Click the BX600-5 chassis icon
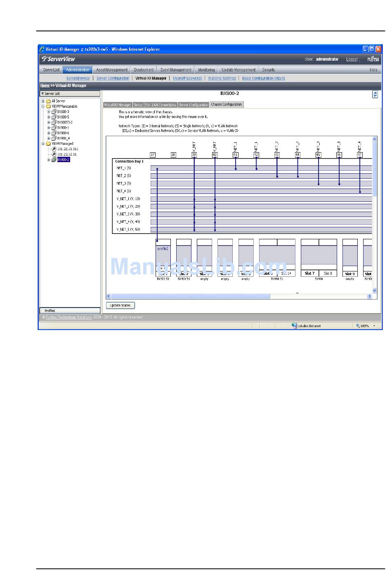 (54, 117)
